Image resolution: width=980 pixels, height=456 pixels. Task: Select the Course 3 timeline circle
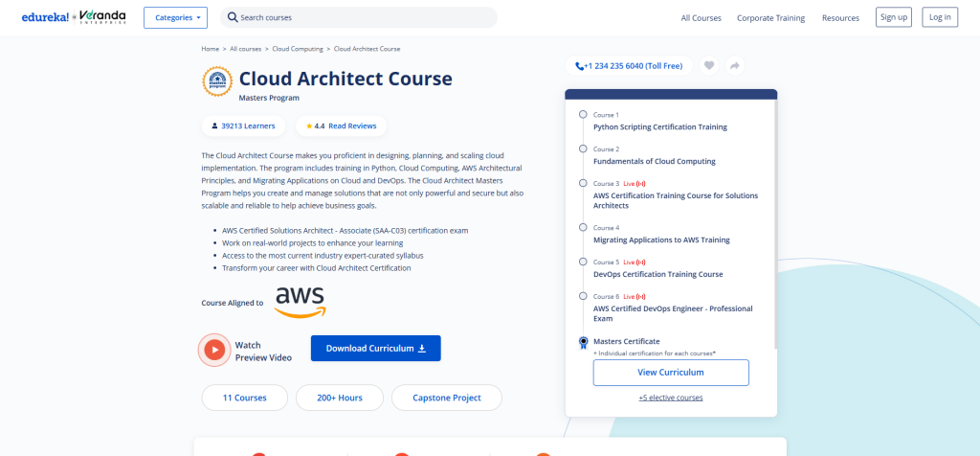(583, 183)
